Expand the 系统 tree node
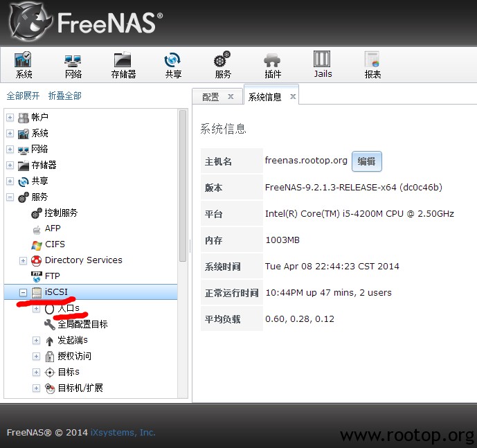 10,134
